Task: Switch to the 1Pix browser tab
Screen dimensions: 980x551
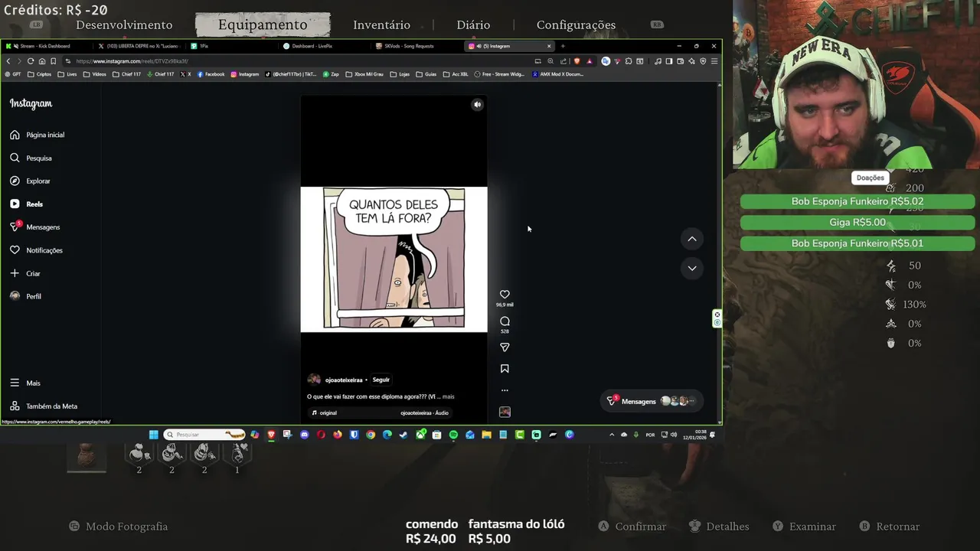Action: [230, 46]
